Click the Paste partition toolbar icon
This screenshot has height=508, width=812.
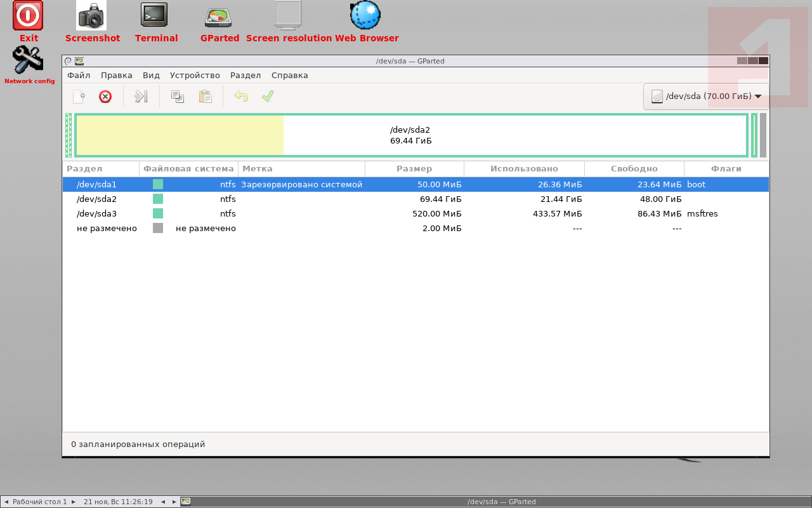(205, 97)
